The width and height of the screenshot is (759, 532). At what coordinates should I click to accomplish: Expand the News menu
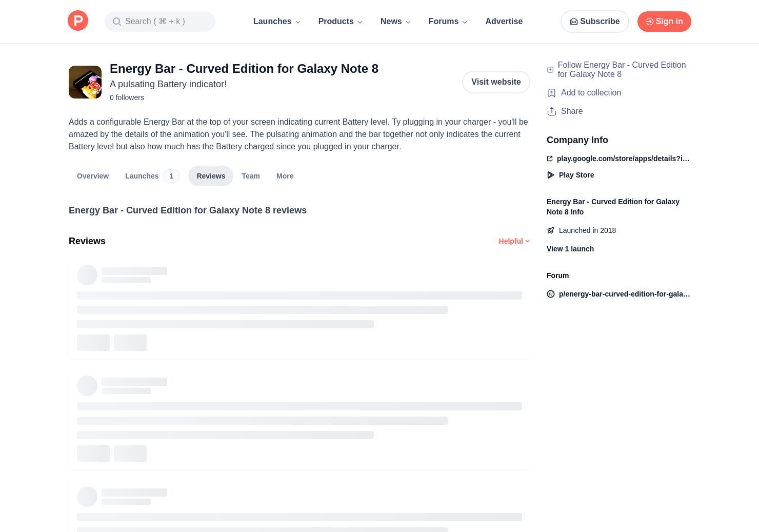(x=396, y=22)
